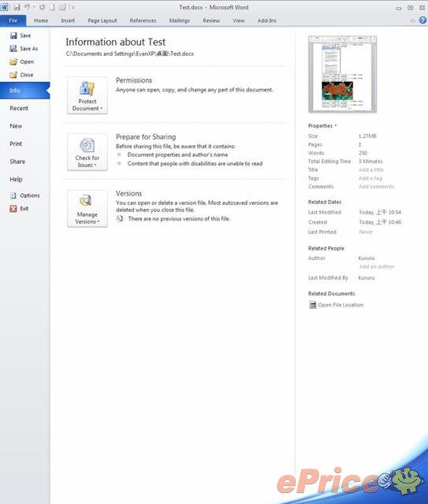Open the Page Layout tab

point(102,20)
